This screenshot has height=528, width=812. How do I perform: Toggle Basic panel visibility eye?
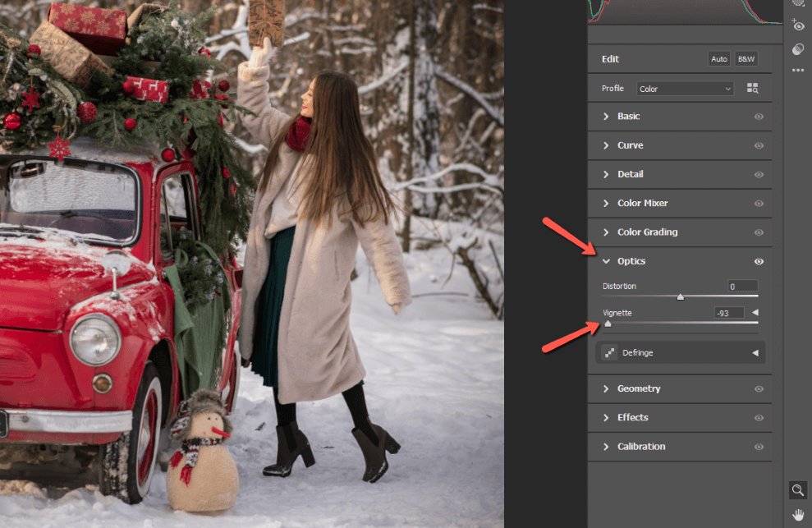point(759,117)
